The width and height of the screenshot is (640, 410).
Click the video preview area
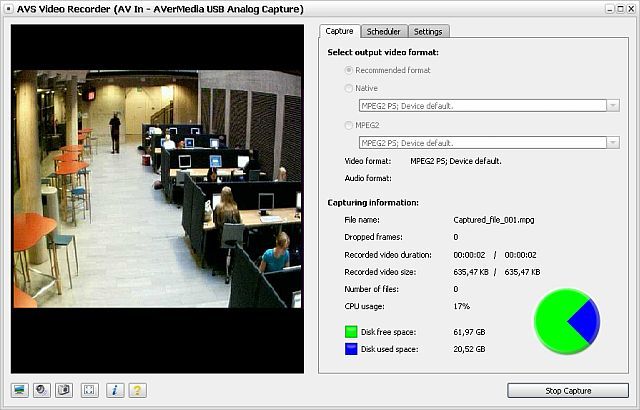pyautogui.click(x=158, y=199)
